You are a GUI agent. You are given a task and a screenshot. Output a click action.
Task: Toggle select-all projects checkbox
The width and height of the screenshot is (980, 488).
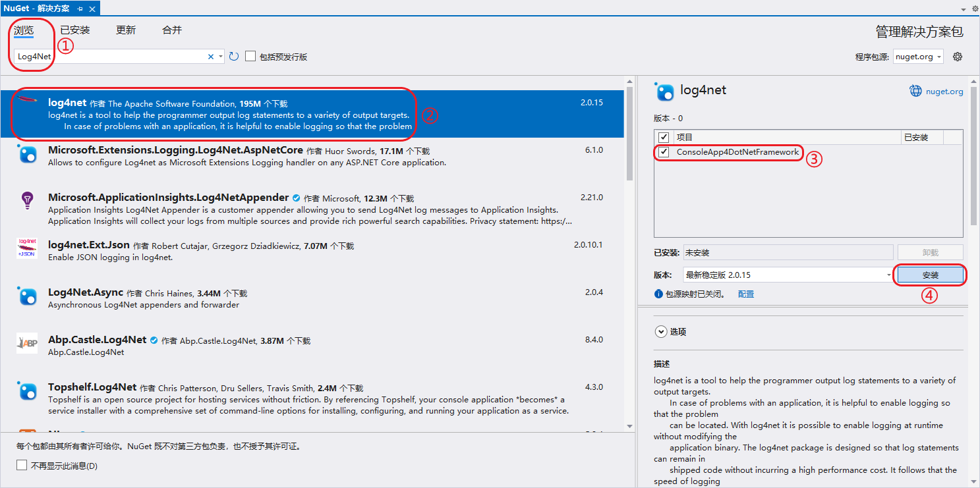point(664,137)
